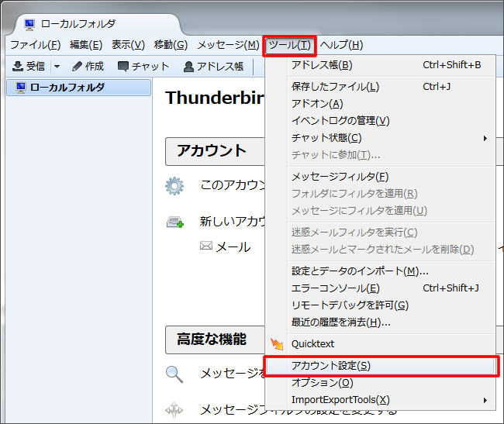Expand the ImportExportTools submenu
This screenshot has width=504, height=424.
click(x=485, y=400)
